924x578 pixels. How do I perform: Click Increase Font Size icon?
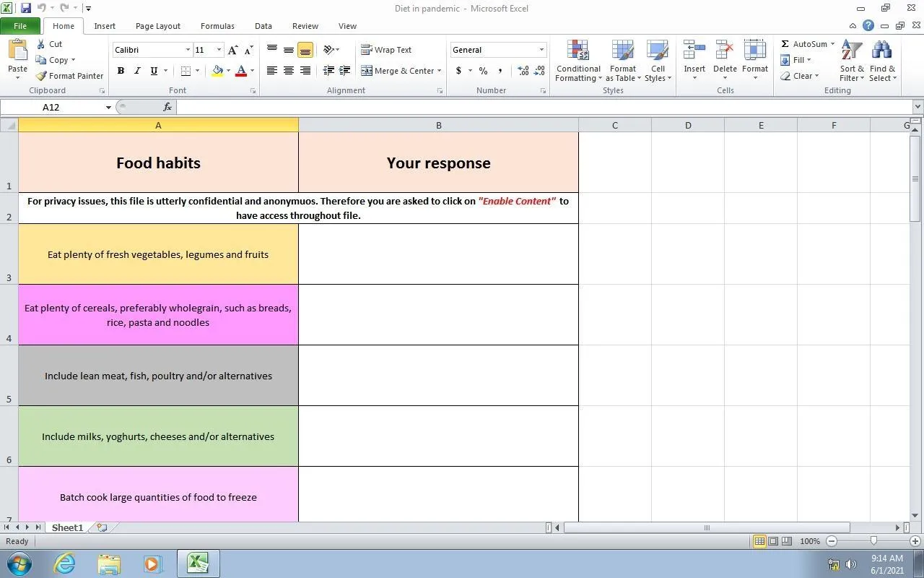(x=232, y=50)
